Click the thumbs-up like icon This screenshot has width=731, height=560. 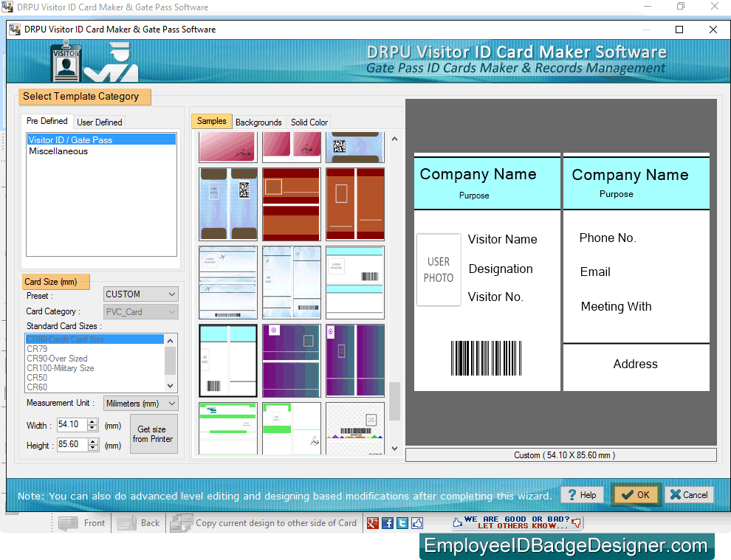(417, 523)
